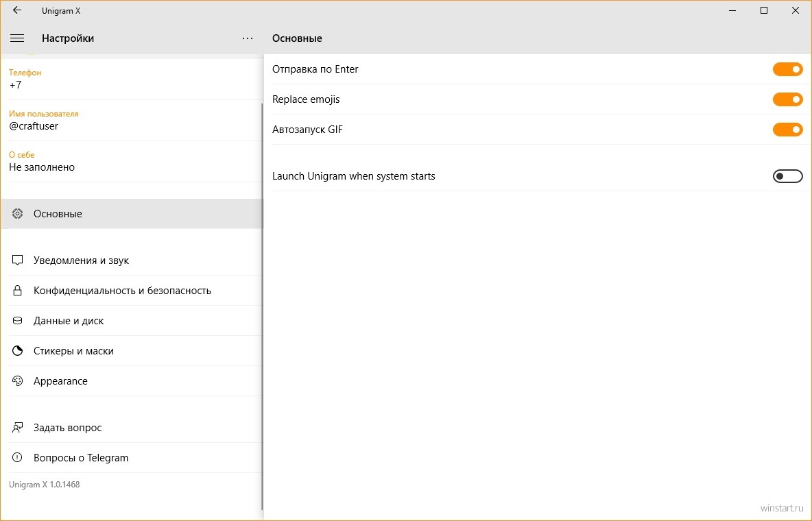Click Задать вопрос link
The height and width of the screenshot is (521, 812).
[132, 427]
